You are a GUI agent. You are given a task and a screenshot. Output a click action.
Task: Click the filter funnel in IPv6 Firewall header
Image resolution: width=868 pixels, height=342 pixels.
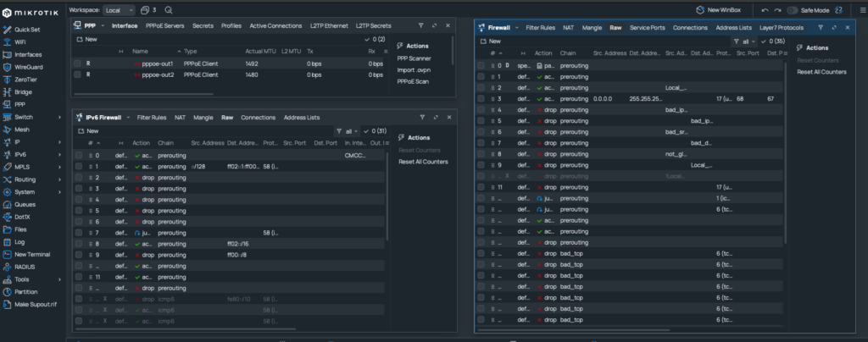pos(422,117)
